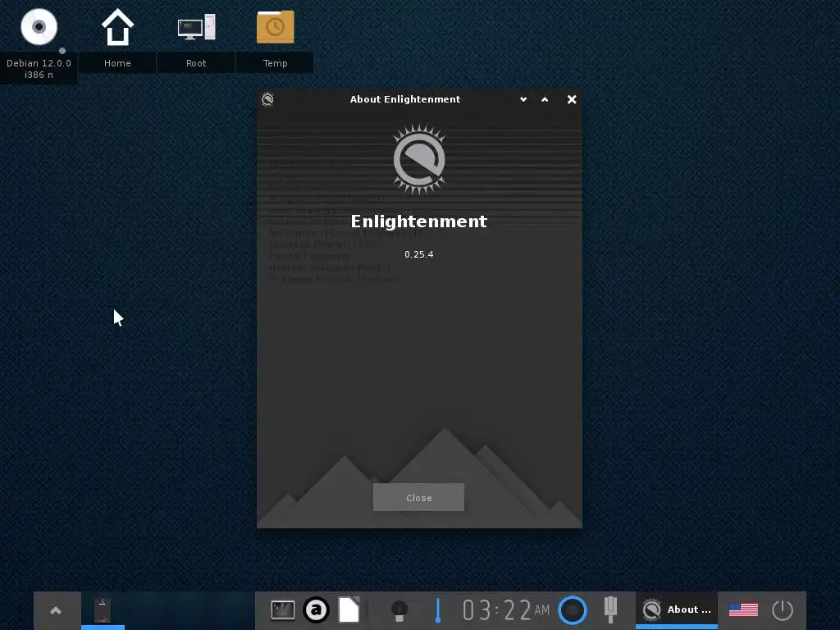Select the virtual desktop pager thumbnail on shelf
The width and height of the screenshot is (840, 630).
pyautogui.click(x=103, y=610)
